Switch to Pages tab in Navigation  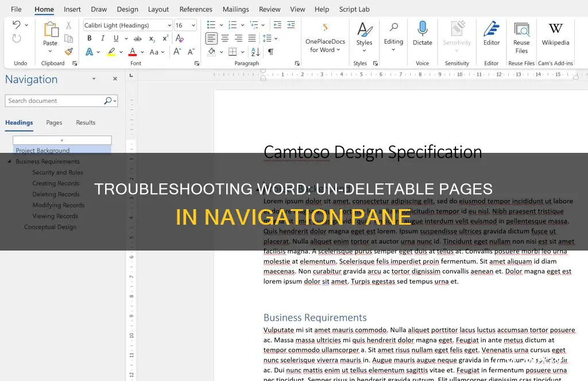coord(54,122)
